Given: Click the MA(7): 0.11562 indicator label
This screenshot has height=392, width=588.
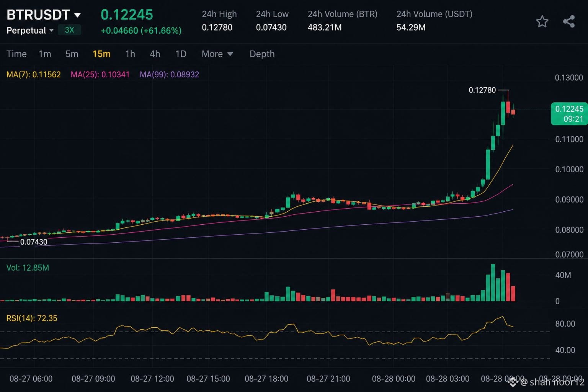Looking at the screenshot, I should [x=34, y=75].
